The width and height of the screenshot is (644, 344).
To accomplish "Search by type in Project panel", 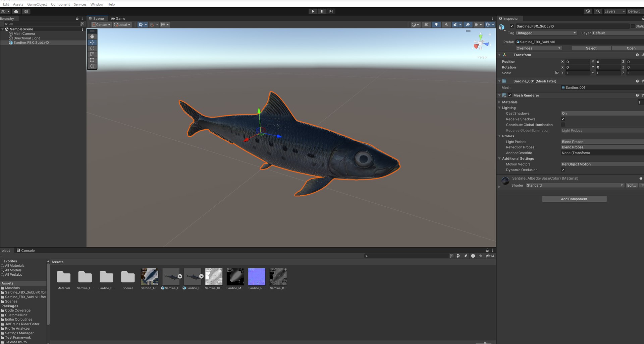I will [x=459, y=256].
